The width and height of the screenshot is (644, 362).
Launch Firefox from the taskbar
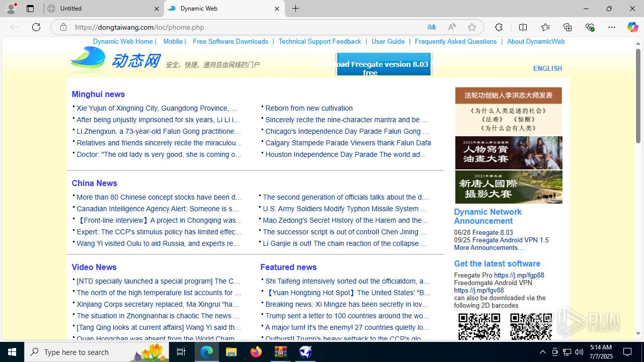click(256, 352)
